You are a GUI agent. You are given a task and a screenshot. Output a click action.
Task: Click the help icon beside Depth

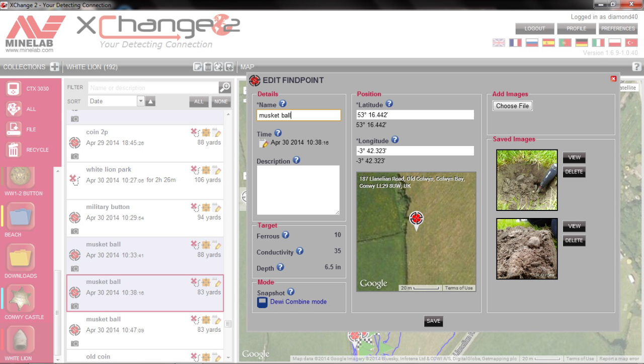pos(280,267)
